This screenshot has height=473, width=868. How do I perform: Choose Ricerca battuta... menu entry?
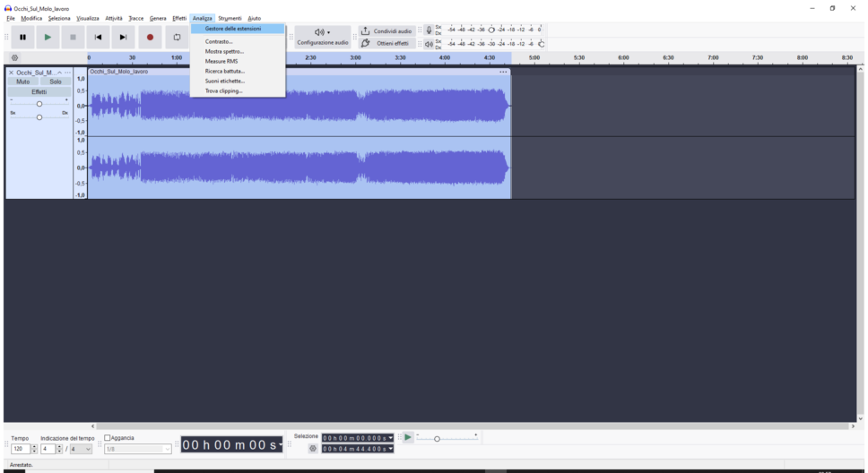pos(238,72)
